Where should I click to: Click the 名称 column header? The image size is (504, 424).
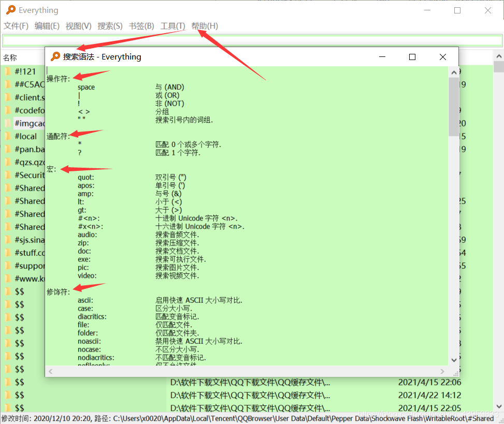[x=10, y=58]
